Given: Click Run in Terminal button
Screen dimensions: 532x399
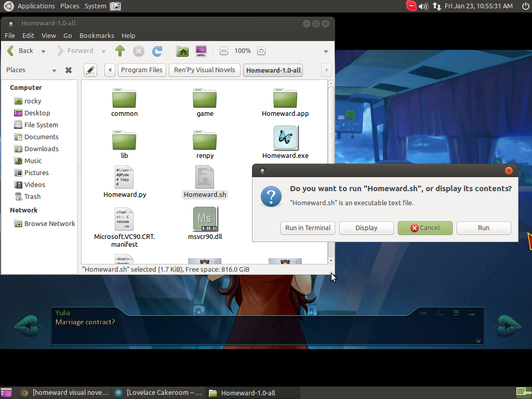Looking at the screenshot, I should (x=308, y=228).
